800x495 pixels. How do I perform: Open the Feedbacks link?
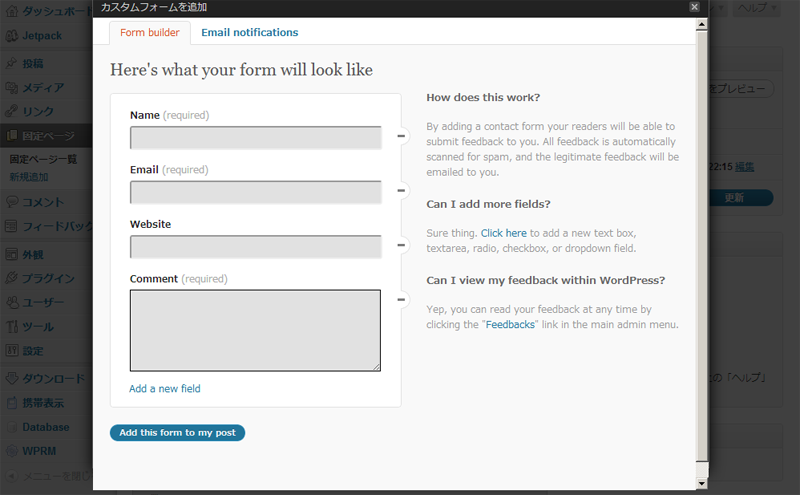click(x=510, y=325)
